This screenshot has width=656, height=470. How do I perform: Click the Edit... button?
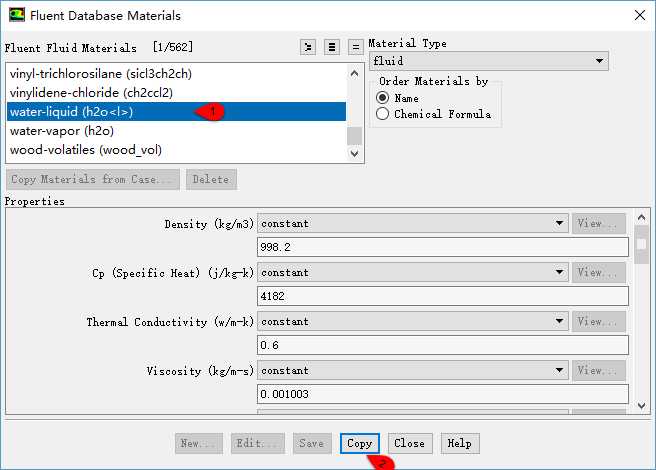pyautogui.click(x=258, y=443)
